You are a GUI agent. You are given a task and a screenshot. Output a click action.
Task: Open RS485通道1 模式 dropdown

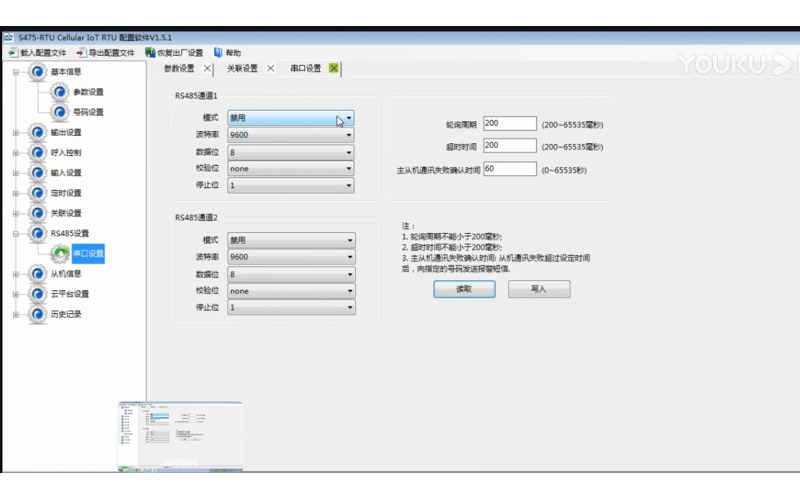pos(291,118)
